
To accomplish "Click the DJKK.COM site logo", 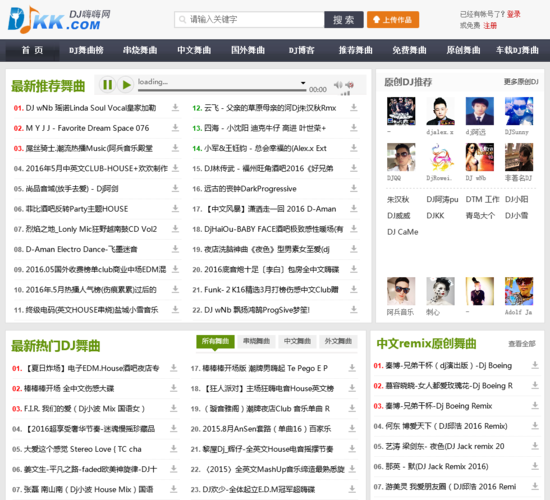I will (x=59, y=20).
